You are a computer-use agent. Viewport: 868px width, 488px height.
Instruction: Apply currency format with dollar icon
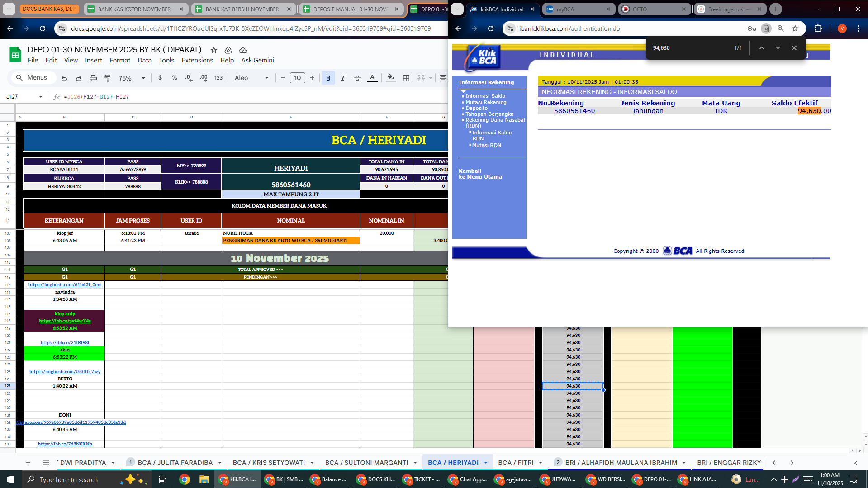click(x=160, y=78)
